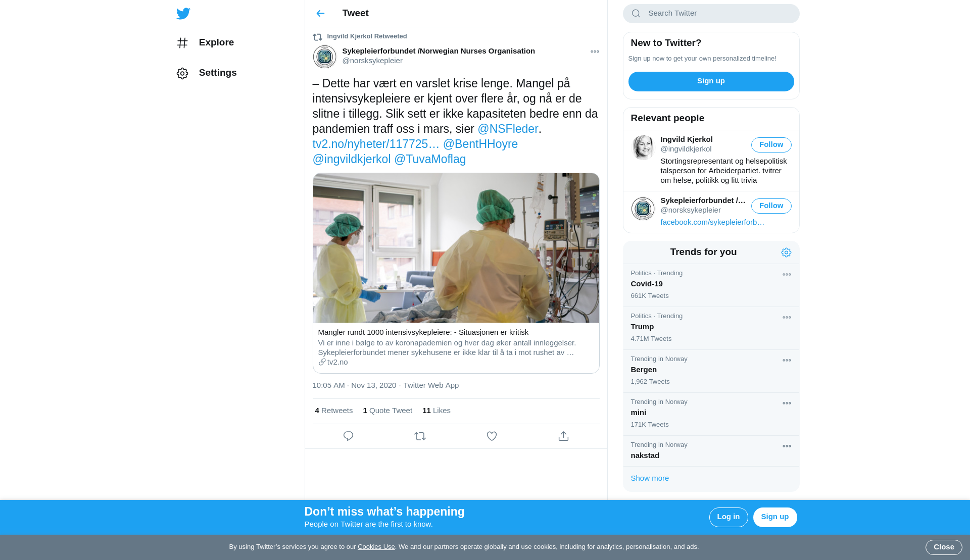
Task: Open the nakstad trend
Action: [x=711, y=451]
